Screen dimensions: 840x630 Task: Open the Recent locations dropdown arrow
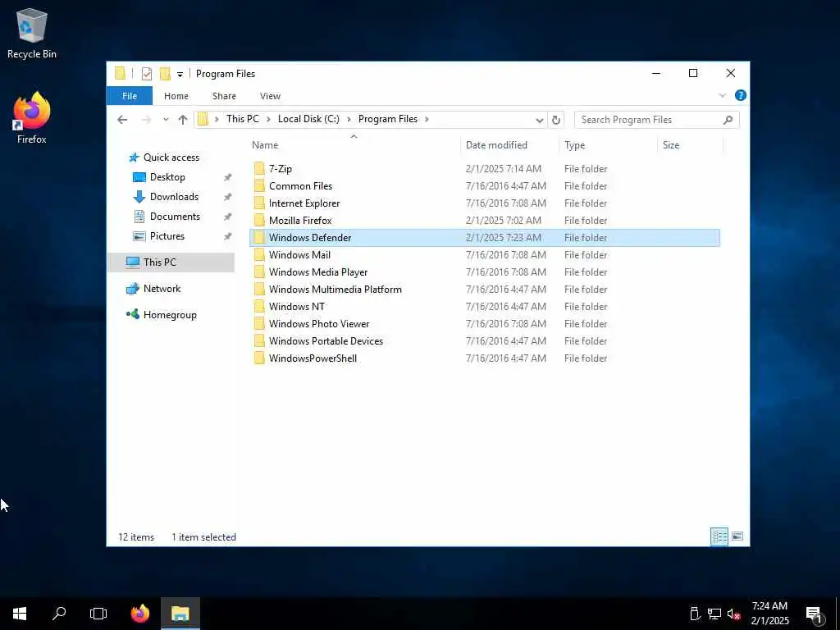166,120
